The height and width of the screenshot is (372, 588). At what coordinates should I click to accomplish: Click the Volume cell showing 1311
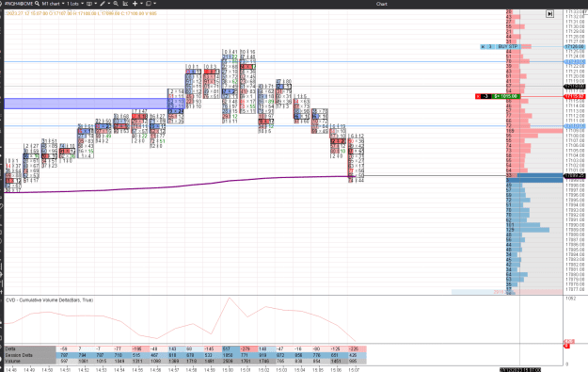[139, 361]
